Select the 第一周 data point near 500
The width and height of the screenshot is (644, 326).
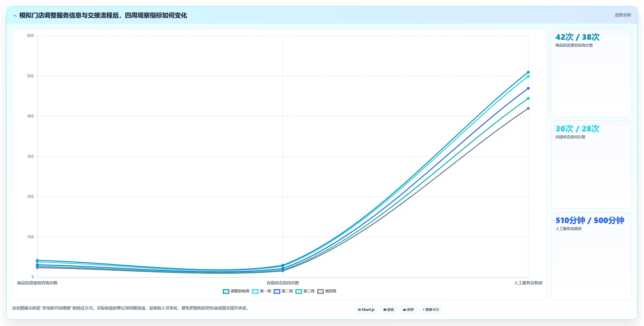coord(528,76)
